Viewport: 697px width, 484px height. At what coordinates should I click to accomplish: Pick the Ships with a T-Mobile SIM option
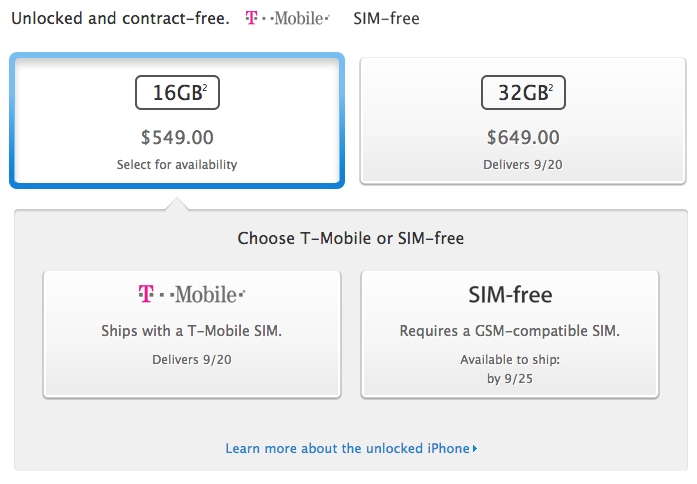tap(192, 331)
